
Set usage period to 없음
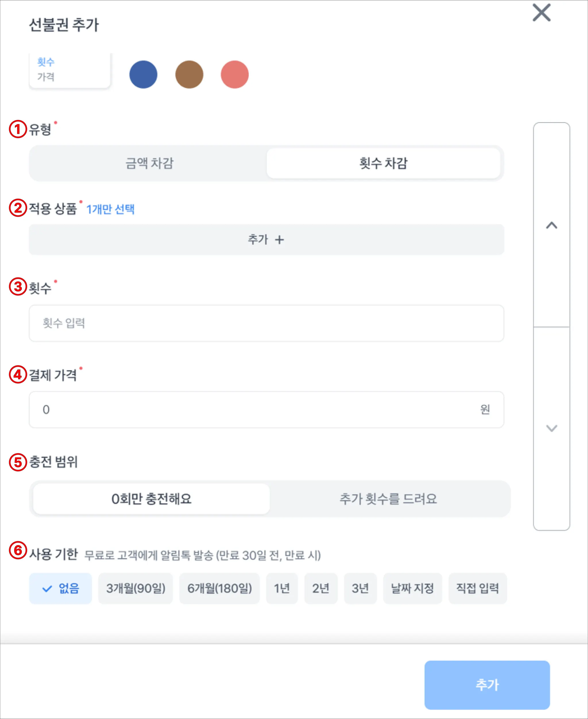pos(61,588)
